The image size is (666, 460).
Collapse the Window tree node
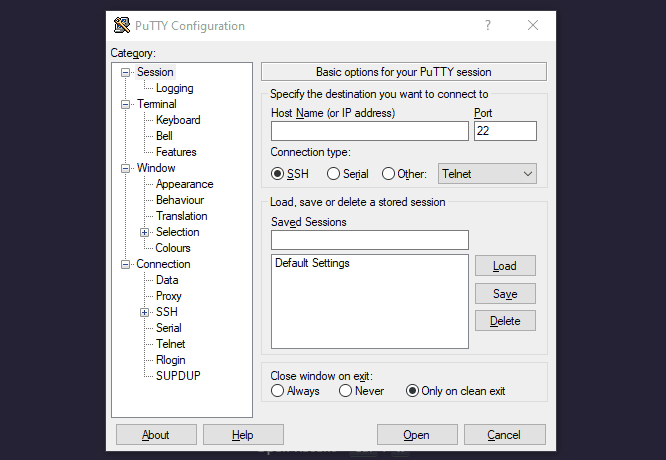(x=125, y=169)
